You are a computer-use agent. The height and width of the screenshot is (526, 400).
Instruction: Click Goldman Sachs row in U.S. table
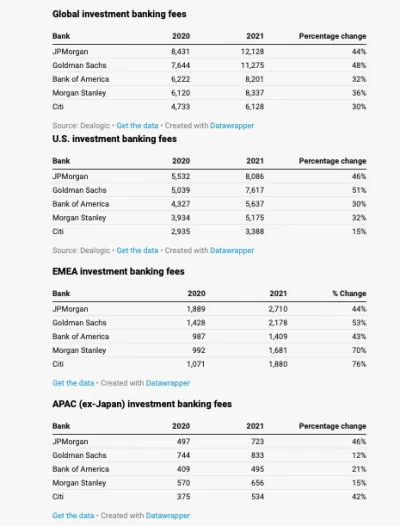(209, 190)
